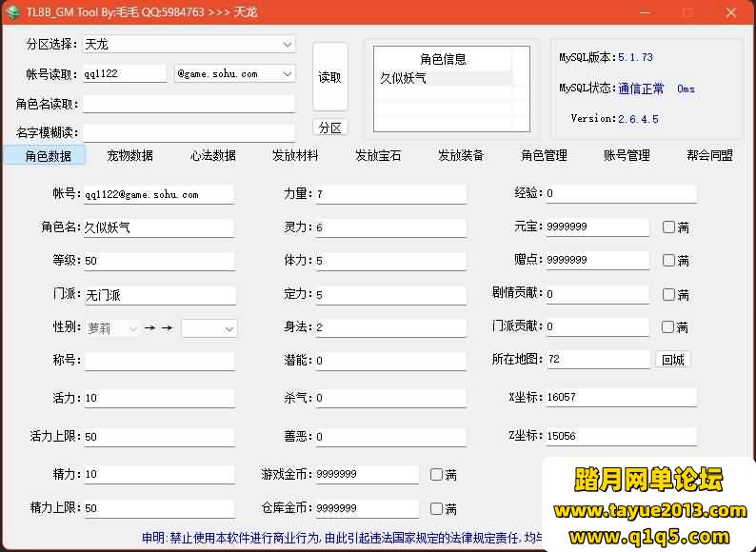Open the 心法数据 tab
The width and height of the screenshot is (756, 552).
(x=212, y=156)
